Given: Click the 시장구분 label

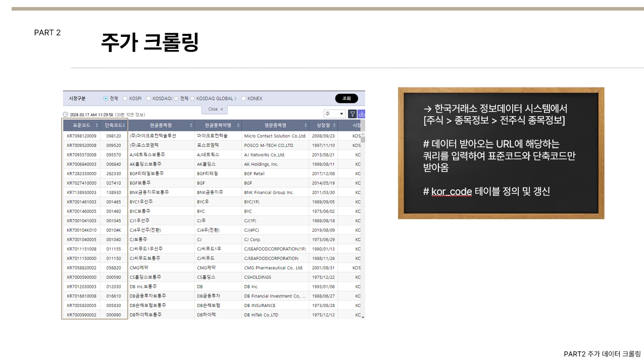Looking at the screenshot, I should [x=77, y=98].
